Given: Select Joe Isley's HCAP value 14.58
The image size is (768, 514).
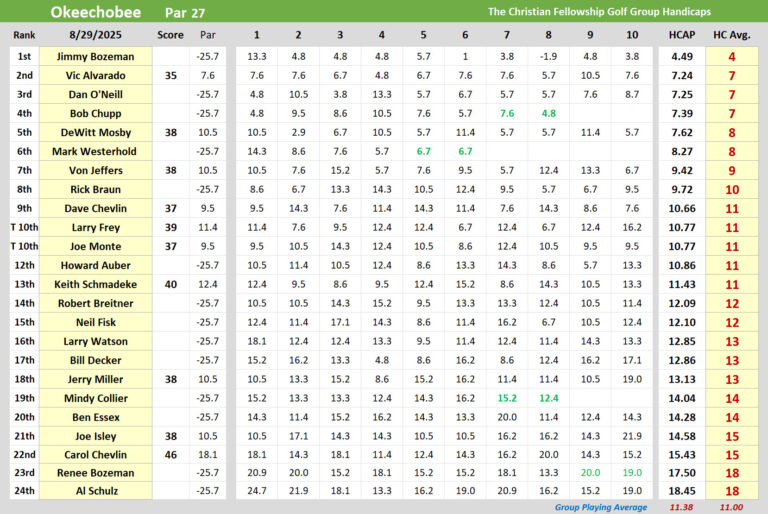Looking at the screenshot, I should pyautogui.click(x=682, y=436).
